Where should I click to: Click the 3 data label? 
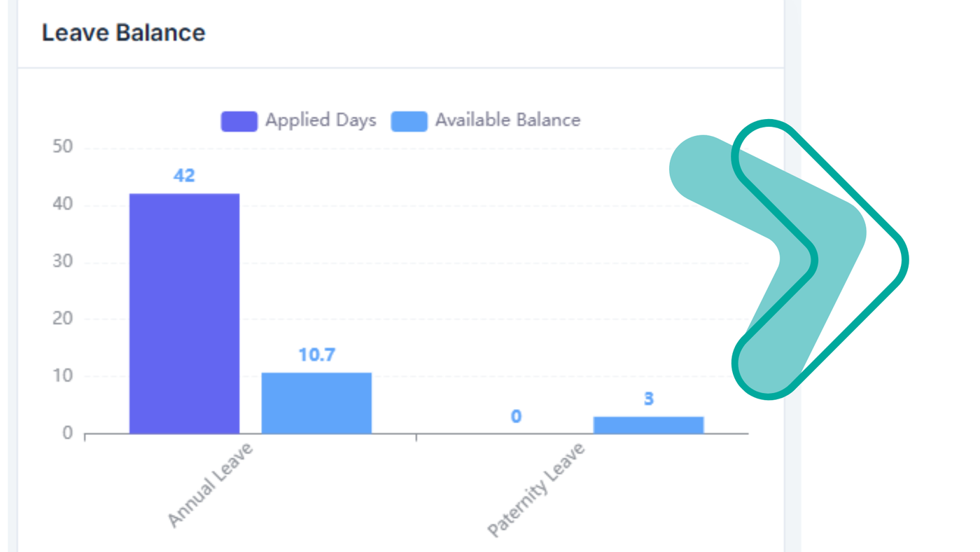pyautogui.click(x=648, y=399)
